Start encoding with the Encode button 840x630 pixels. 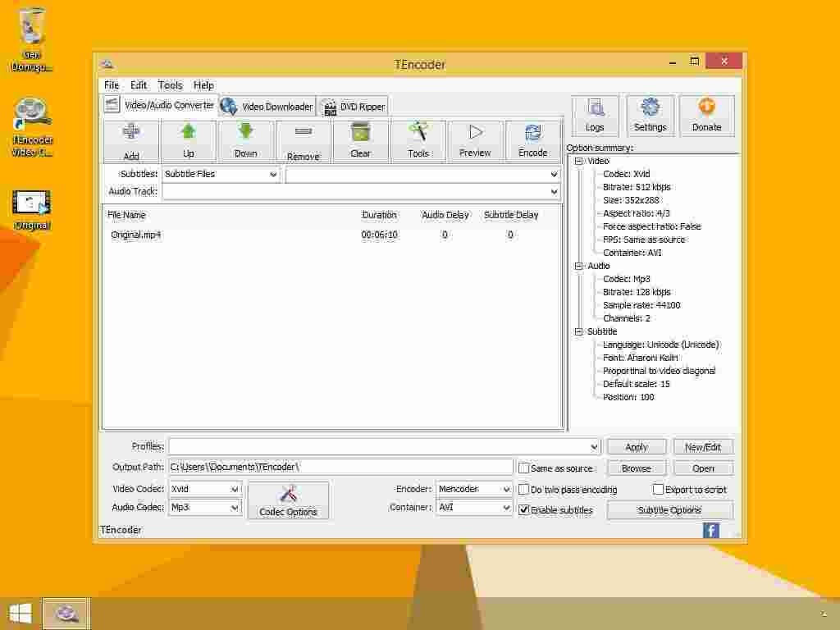532,141
